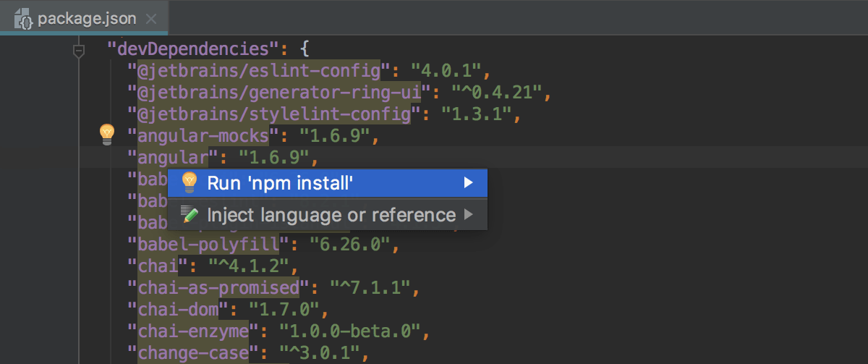This screenshot has width=868, height=364.
Task: Click the "chai-as-promised" key
Action: point(219,287)
